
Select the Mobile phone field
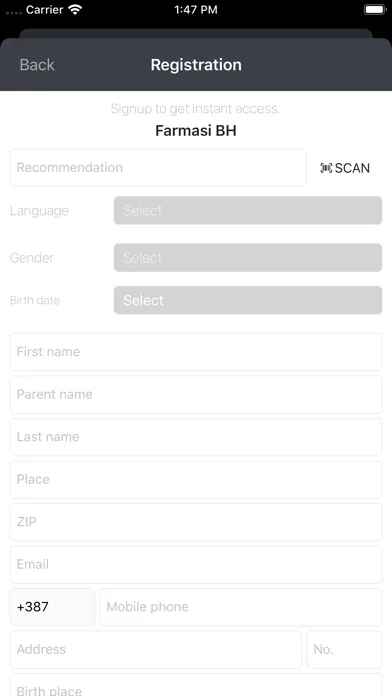[x=241, y=607]
